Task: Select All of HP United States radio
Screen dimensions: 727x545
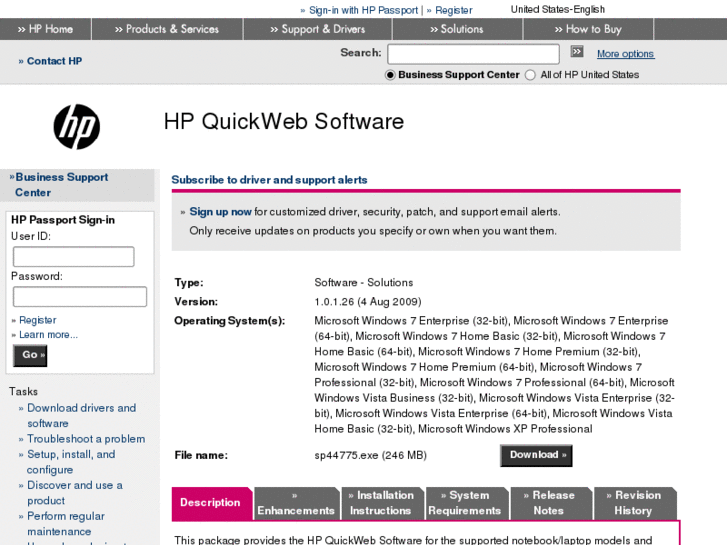Action: (x=530, y=75)
